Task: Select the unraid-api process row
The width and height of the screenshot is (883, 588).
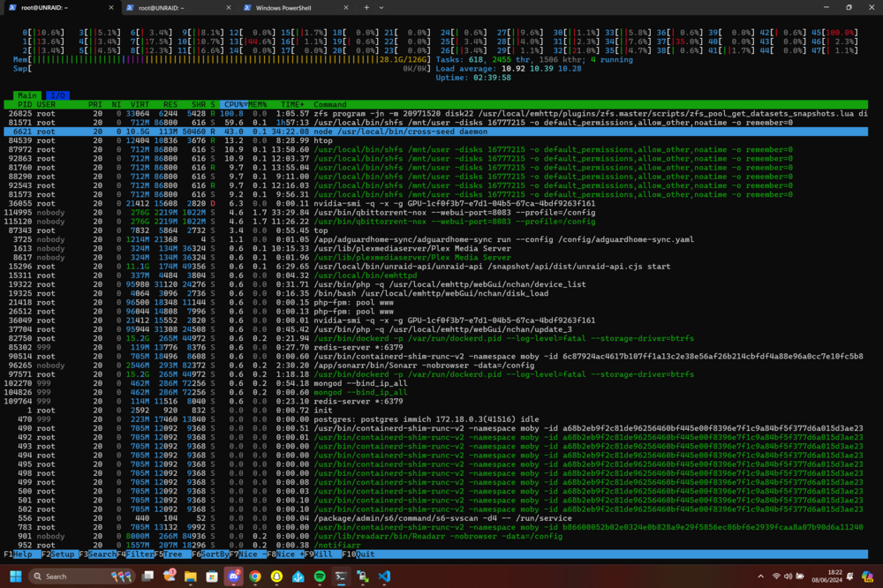Action: pyautogui.click(x=436, y=267)
